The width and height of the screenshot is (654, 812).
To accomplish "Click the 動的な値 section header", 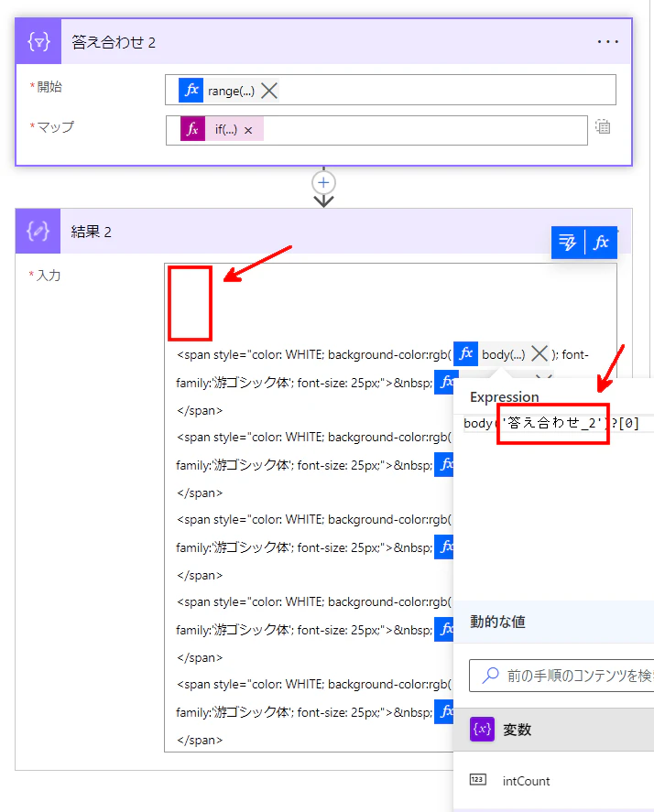I will (x=497, y=622).
